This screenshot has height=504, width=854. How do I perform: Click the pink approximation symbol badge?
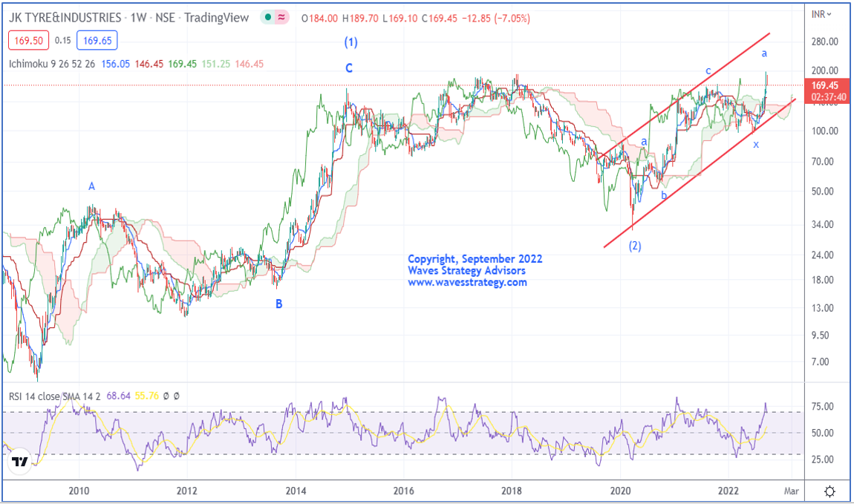point(281,17)
